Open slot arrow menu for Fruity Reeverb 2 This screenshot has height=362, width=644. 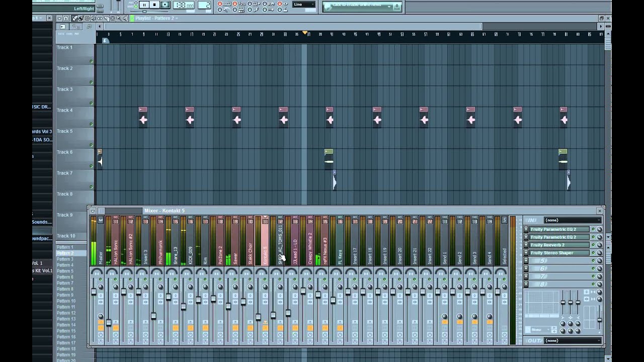526,245
